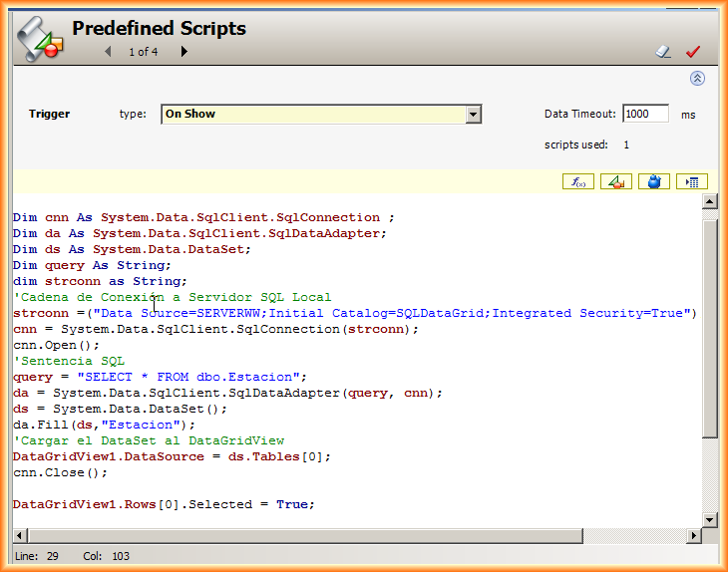Screen dimensions: 728x572
Task: Click the red checkmark validate icon
Action: coord(693,52)
